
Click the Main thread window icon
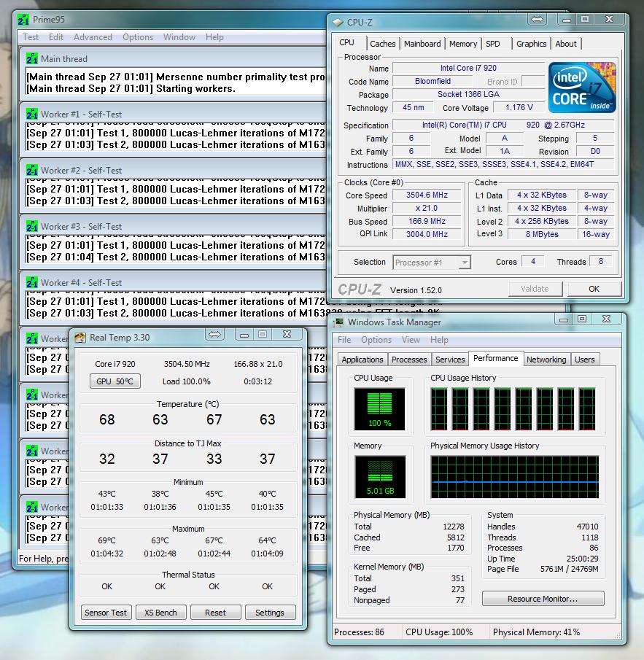[32, 59]
